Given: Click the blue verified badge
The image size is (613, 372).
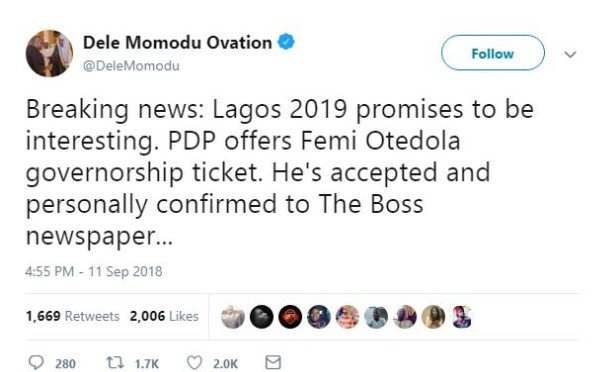Looking at the screenshot, I should [286, 42].
